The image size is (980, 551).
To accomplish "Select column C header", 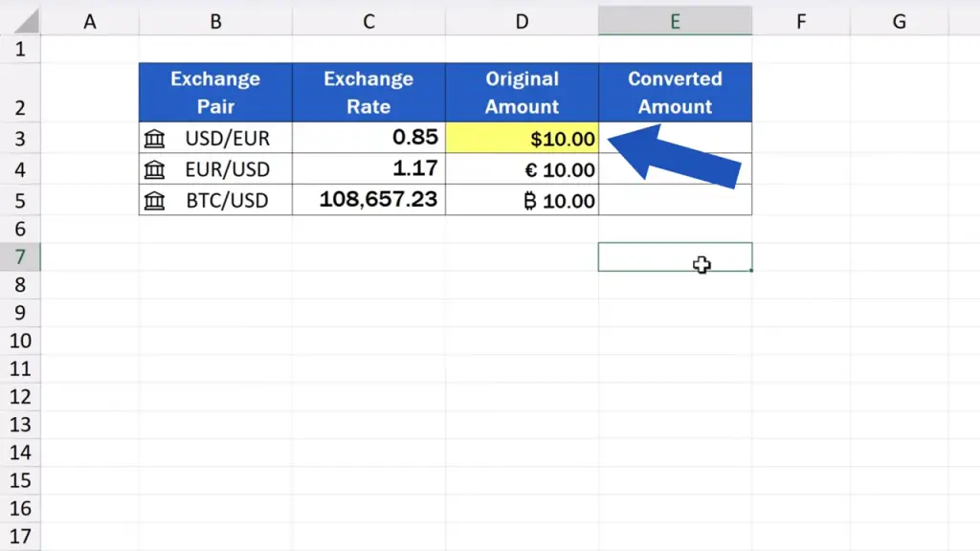I will pyautogui.click(x=368, y=21).
